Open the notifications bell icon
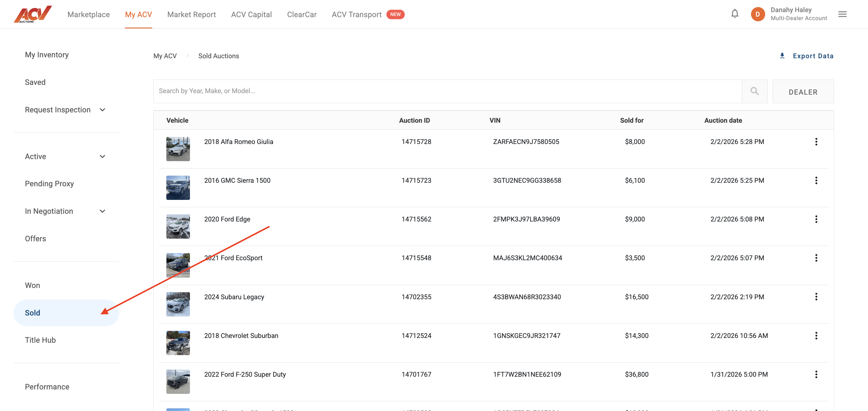 [x=734, y=14]
